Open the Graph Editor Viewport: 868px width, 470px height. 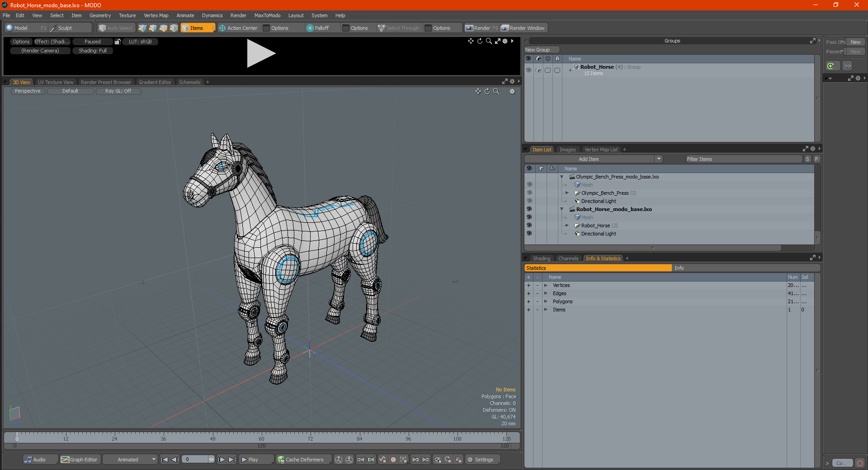(80, 460)
